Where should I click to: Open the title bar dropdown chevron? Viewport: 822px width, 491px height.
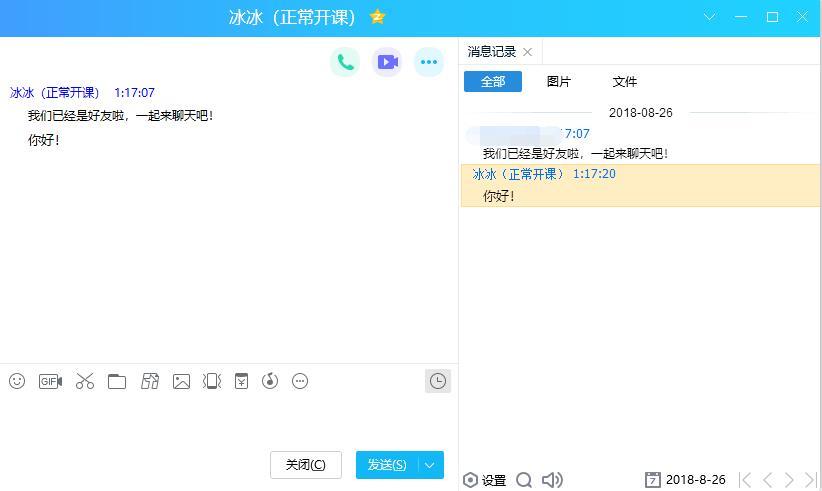point(710,17)
